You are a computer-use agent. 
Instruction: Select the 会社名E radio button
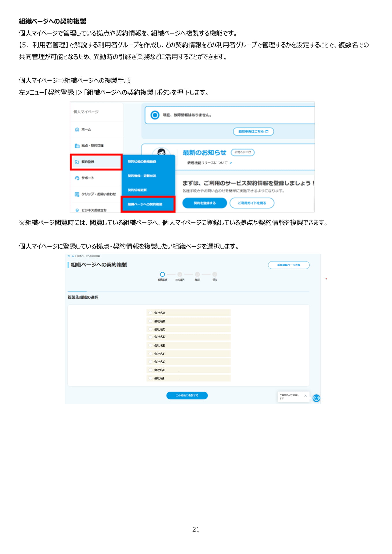tap(150, 345)
